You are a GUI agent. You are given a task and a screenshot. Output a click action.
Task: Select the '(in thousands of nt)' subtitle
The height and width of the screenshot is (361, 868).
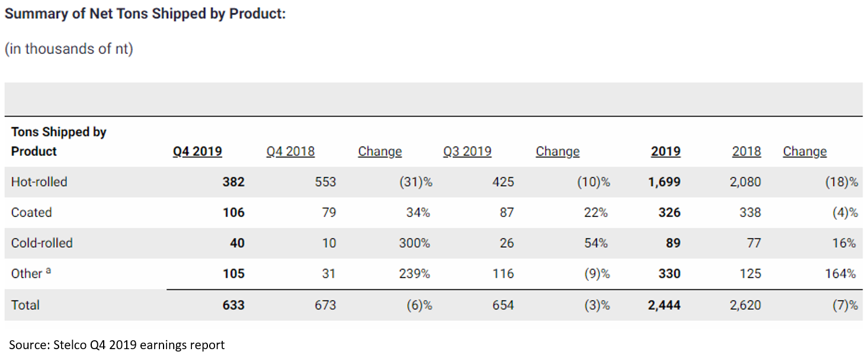tap(69, 49)
